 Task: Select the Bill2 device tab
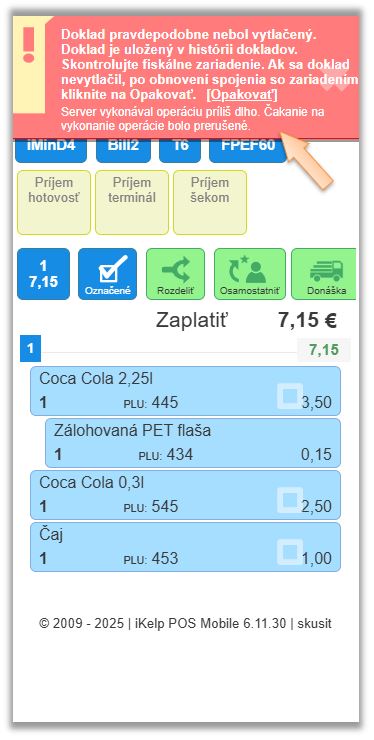click(x=123, y=150)
